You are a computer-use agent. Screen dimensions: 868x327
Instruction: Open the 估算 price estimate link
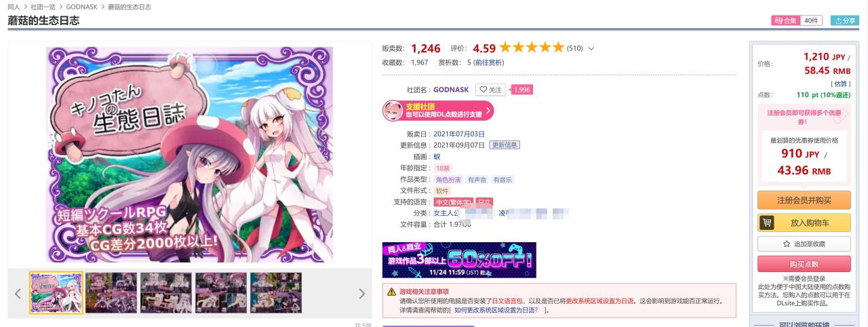tap(841, 83)
